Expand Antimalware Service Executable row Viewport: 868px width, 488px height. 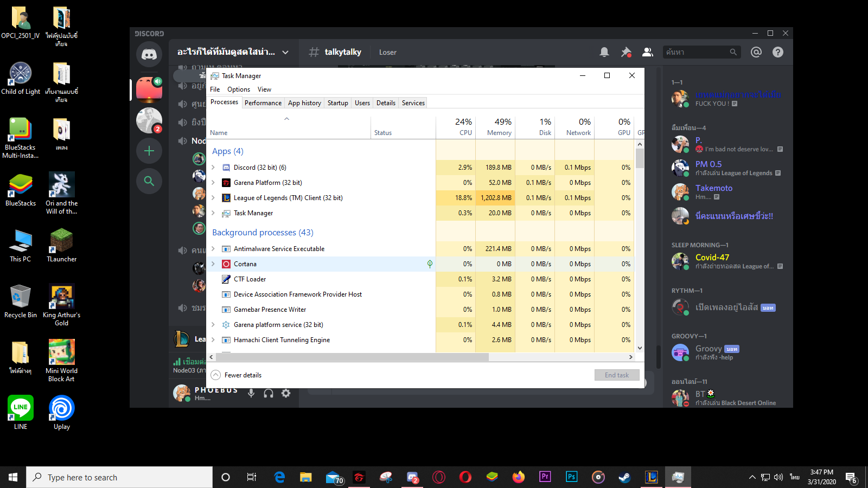pos(213,249)
